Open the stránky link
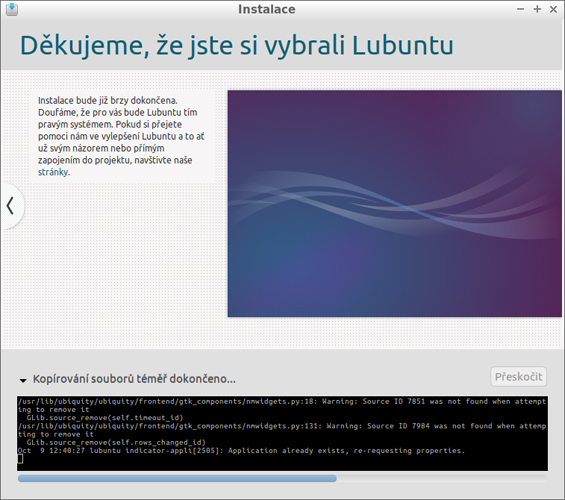 coord(53,172)
